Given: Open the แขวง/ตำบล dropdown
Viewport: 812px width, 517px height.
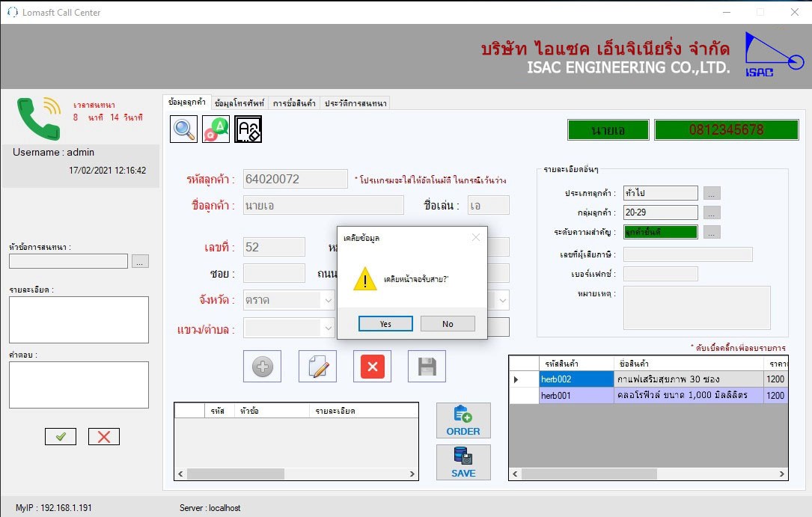Looking at the screenshot, I should pos(328,328).
